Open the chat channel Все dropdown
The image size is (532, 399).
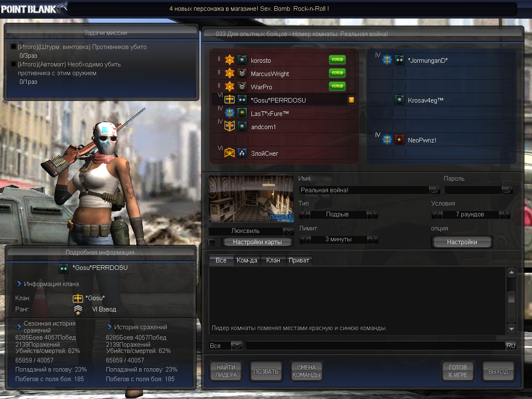tap(236, 345)
